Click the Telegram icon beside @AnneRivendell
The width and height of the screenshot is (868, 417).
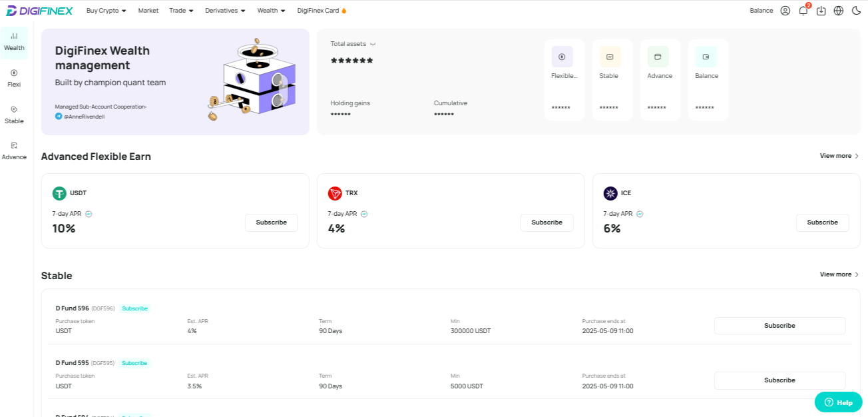click(x=59, y=116)
